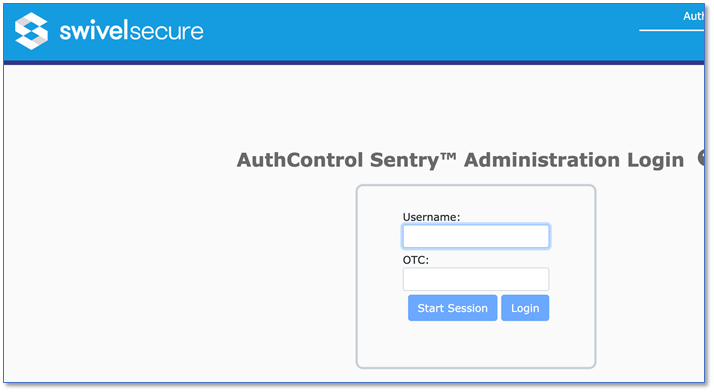Click the blue Login button
The height and width of the screenshot is (392, 714).
point(525,308)
